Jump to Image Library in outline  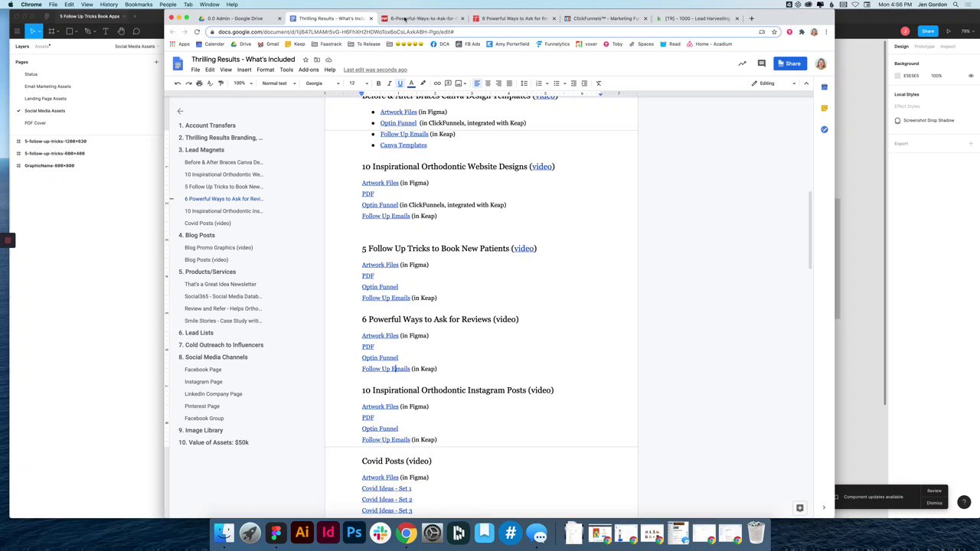(x=204, y=430)
